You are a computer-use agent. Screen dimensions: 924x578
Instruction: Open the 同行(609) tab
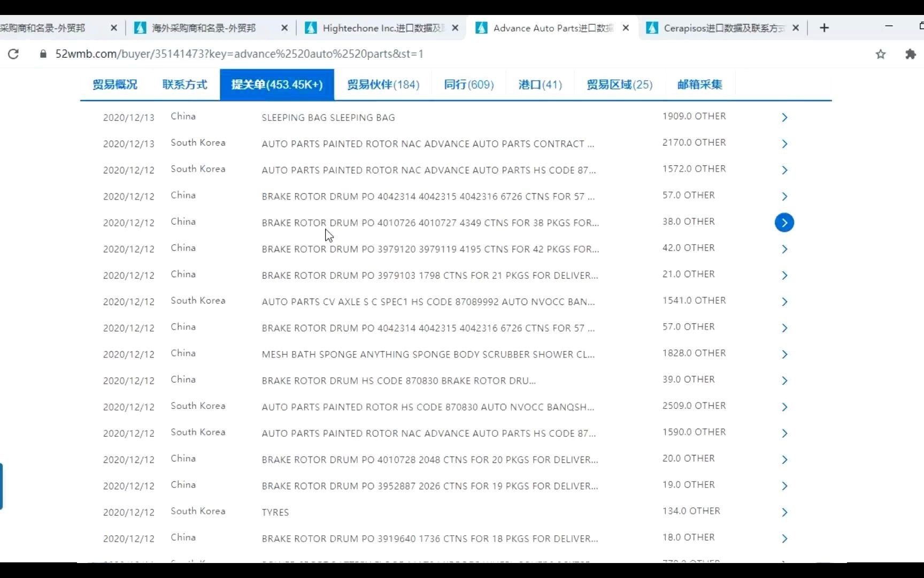(x=468, y=85)
